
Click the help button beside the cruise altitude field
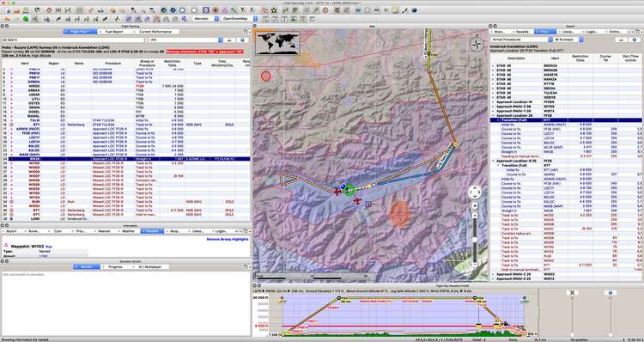pos(242,40)
